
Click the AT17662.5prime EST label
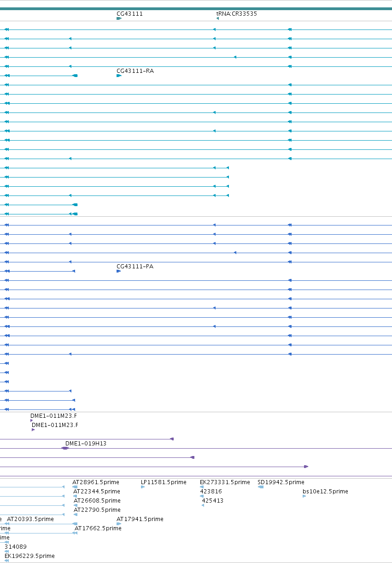pos(98,528)
